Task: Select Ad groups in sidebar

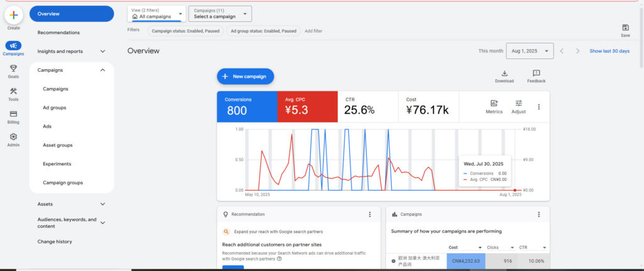Action: tap(54, 108)
